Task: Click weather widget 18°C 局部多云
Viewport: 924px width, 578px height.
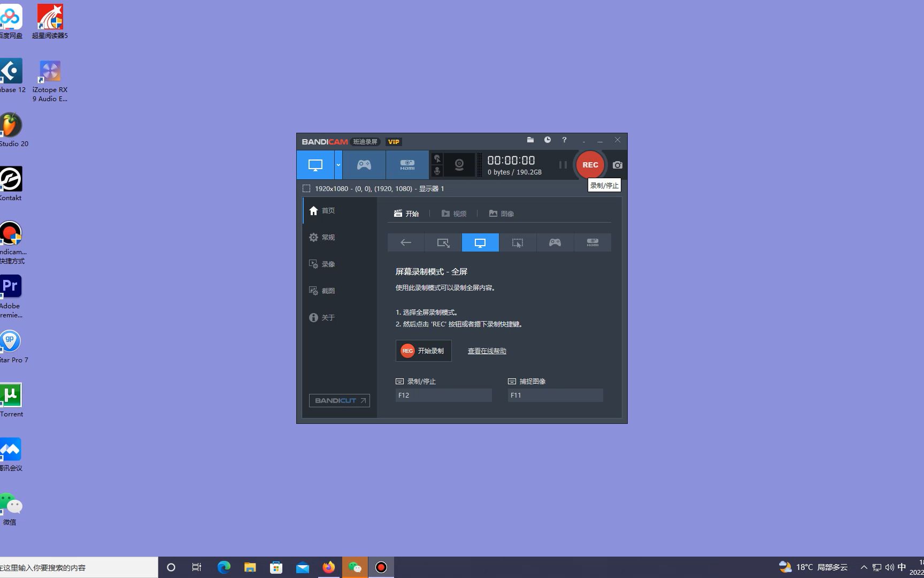Action: tap(813, 567)
